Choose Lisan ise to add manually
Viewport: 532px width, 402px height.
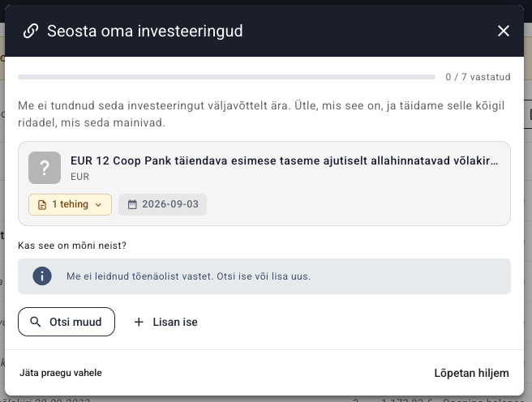[165, 322]
